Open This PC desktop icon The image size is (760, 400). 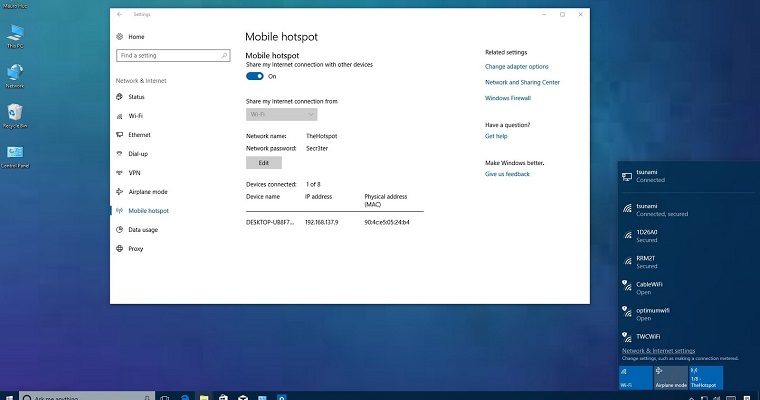pos(15,36)
